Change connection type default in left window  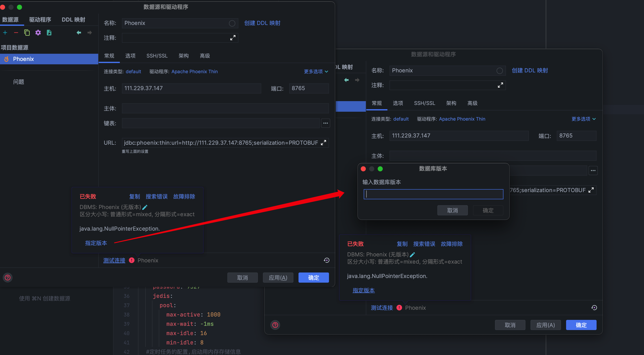coord(133,72)
